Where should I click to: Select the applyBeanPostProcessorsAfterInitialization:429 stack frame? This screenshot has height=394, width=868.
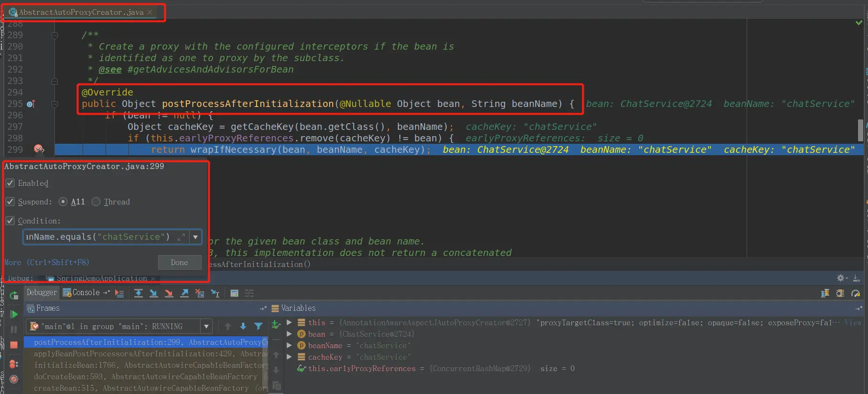point(146,353)
